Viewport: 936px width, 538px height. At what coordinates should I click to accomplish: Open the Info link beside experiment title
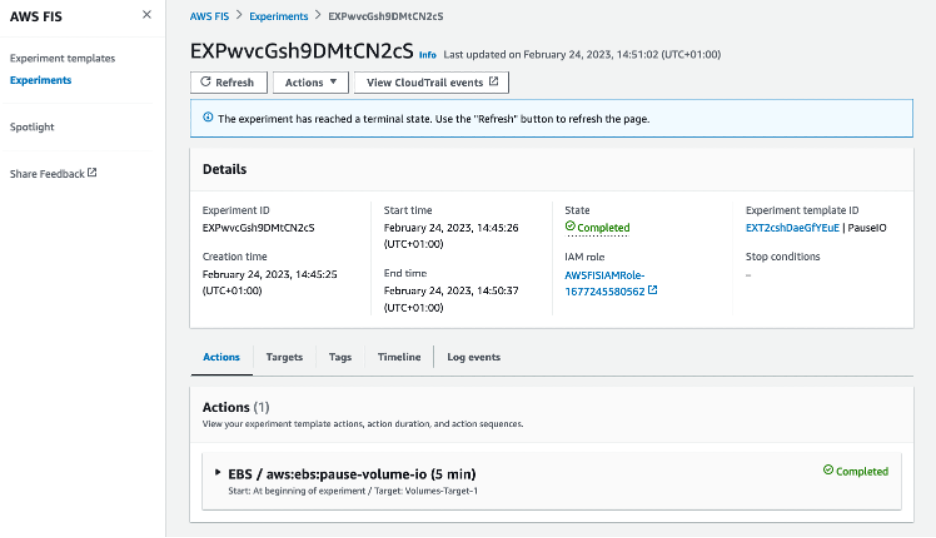pyautogui.click(x=427, y=55)
